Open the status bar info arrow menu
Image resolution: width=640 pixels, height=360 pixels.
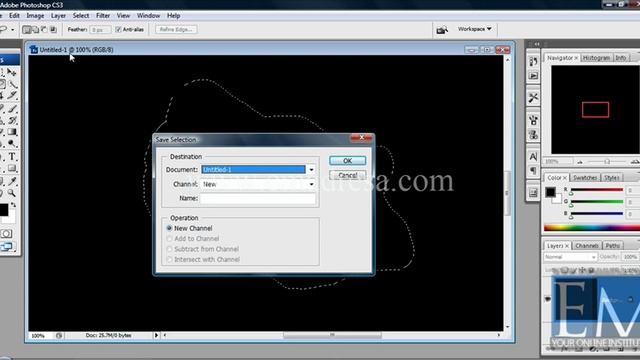[x=156, y=336]
